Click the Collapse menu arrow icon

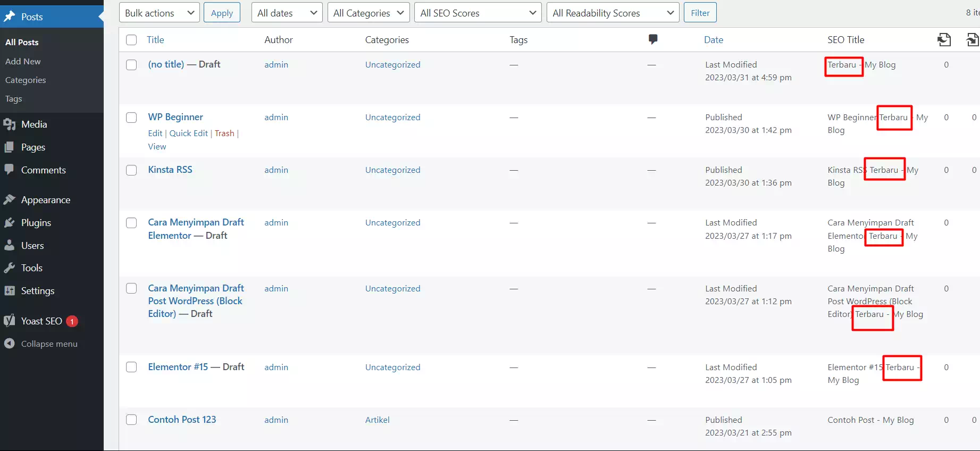tap(10, 344)
